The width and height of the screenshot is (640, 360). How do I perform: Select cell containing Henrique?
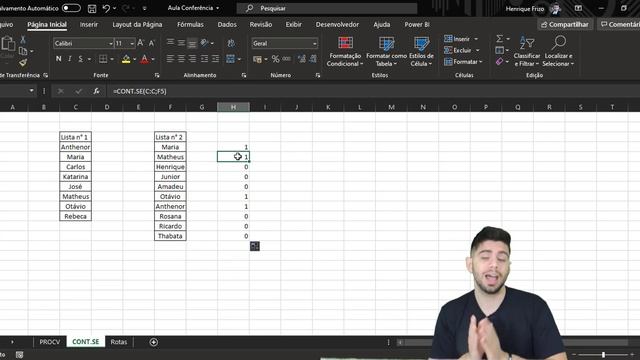[170, 167]
